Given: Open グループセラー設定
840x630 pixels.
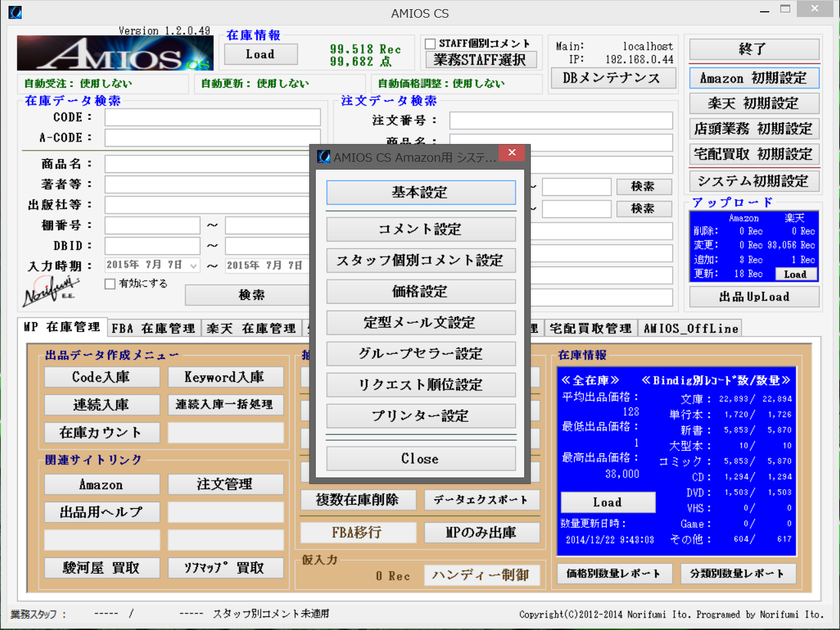Looking at the screenshot, I should coord(421,354).
